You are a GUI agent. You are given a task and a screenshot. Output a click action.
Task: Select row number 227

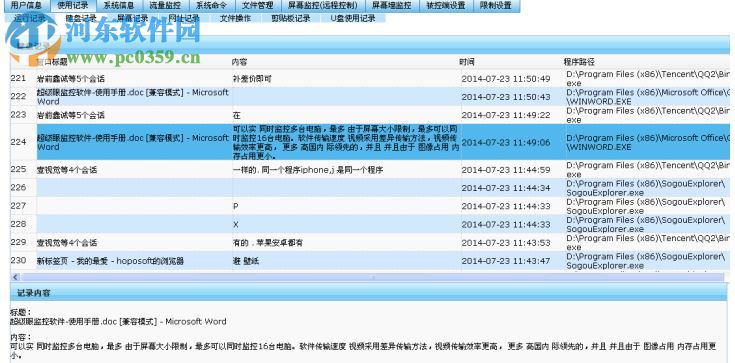[x=370, y=206]
